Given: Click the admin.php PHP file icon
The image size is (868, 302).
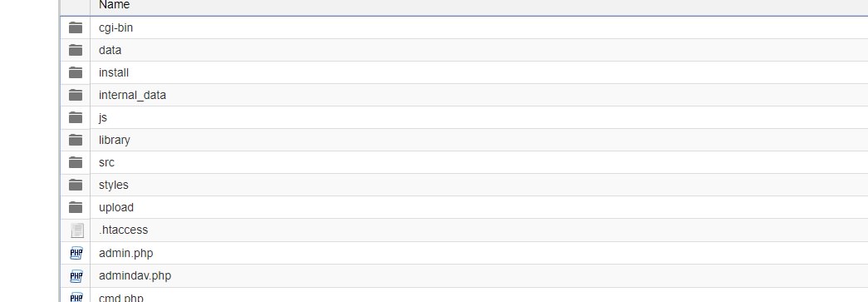Looking at the screenshot, I should coord(76,253).
